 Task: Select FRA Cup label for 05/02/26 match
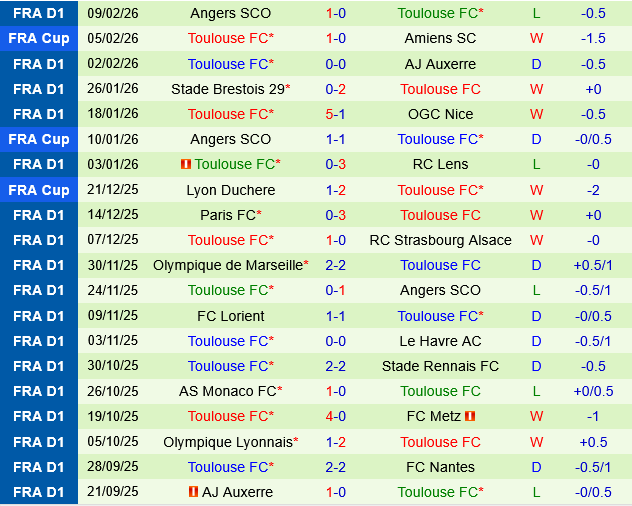coord(39,38)
